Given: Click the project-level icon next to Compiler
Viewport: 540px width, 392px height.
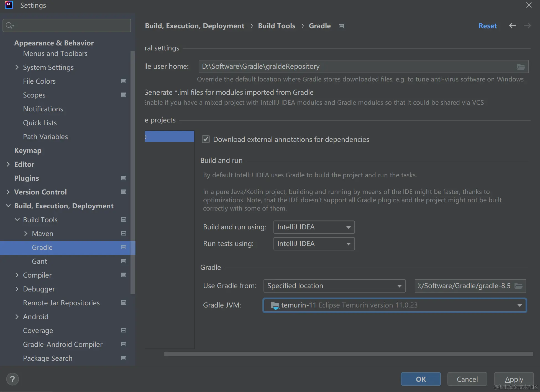Looking at the screenshot, I should click(x=124, y=275).
